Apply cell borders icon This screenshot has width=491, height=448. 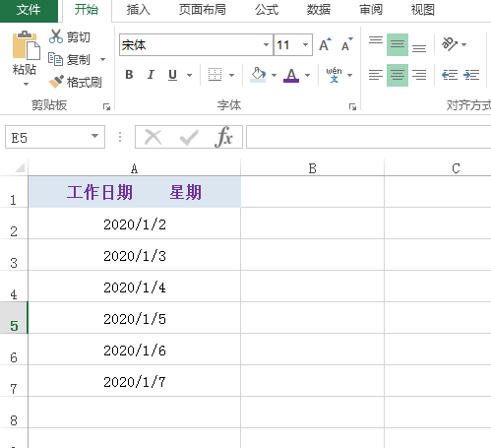(215, 75)
